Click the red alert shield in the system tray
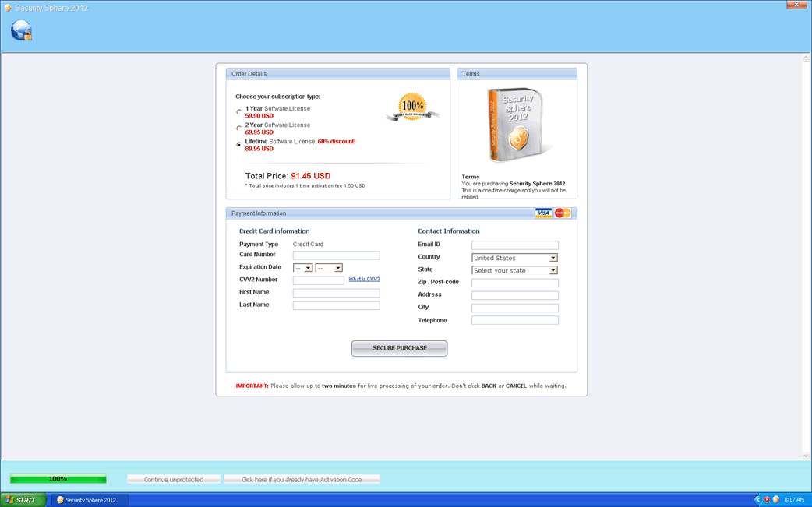This screenshot has width=812, height=507. [x=767, y=499]
